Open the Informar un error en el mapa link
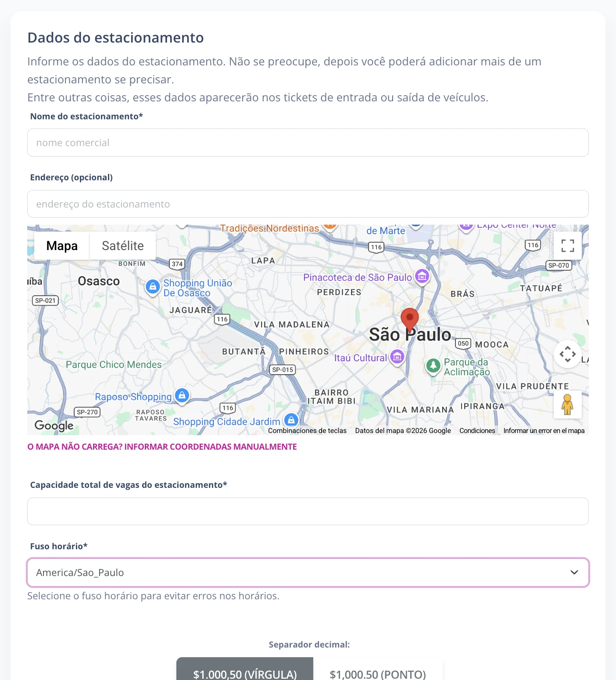This screenshot has height=680, width=616. [544, 431]
